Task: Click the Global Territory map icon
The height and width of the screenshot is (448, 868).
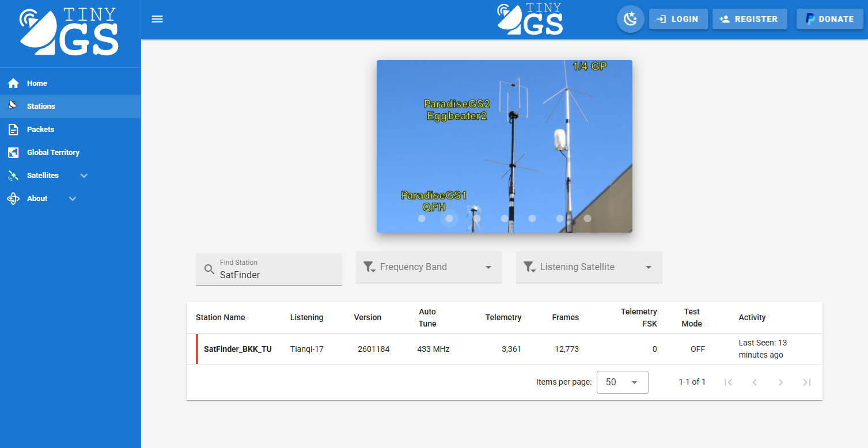Action: click(x=13, y=152)
